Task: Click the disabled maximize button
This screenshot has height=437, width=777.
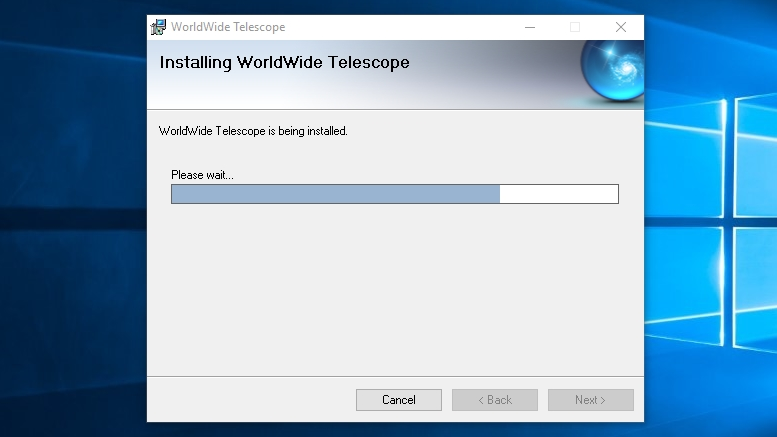Action: [x=575, y=27]
